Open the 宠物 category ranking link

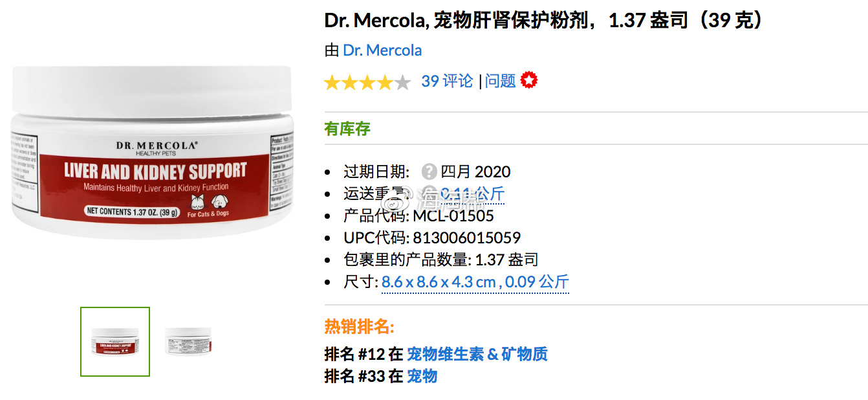tap(422, 376)
